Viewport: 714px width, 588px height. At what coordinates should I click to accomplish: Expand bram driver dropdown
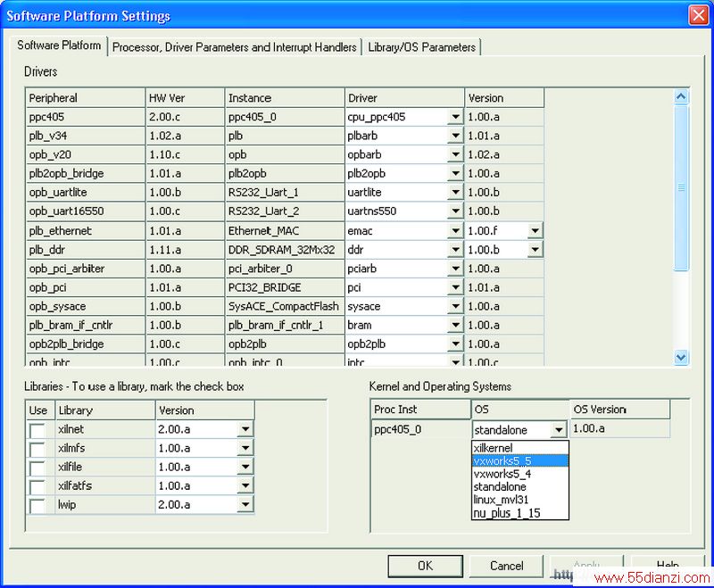[x=455, y=325]
